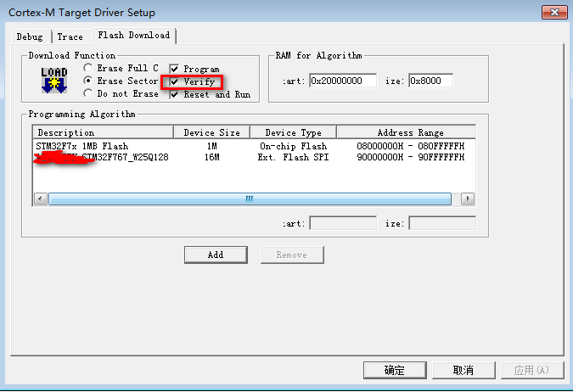The image size is (573, 392).
Task: Click the 应用(A) apply button
Action: pyautogui.click(x=532, y=370)
